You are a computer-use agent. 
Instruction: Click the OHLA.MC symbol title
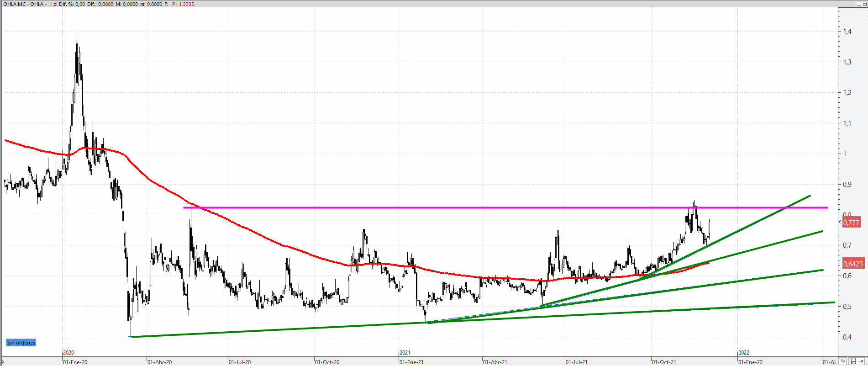[x=16, y=4]
